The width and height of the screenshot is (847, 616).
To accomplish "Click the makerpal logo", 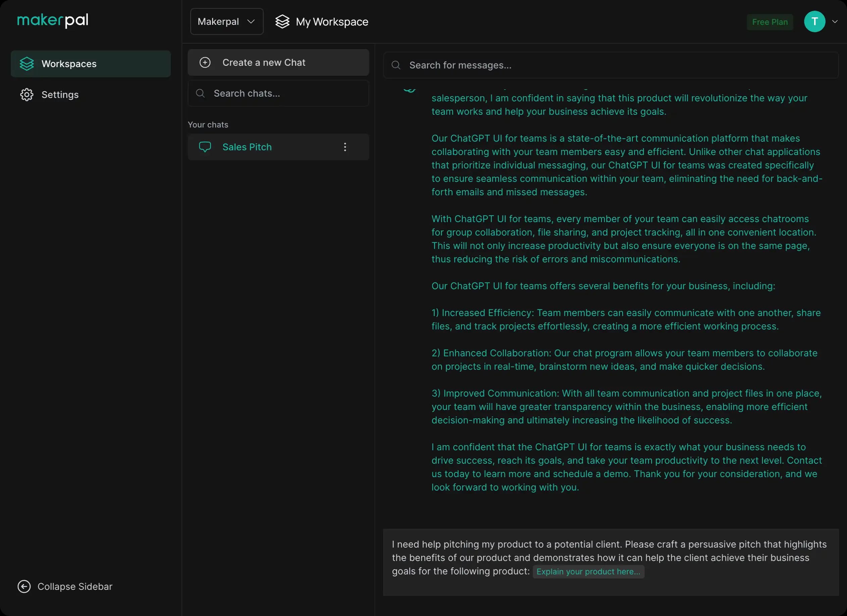I will click(x=53, y=20).
